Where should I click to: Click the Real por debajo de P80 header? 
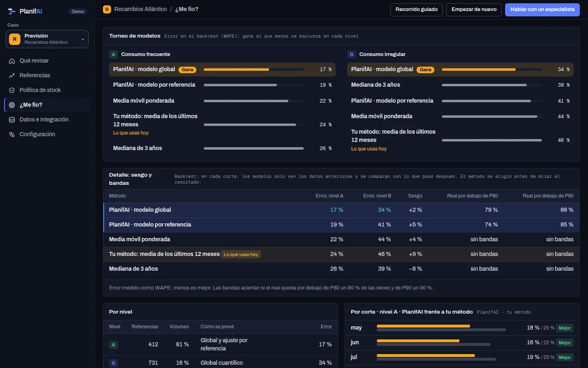(472, 196)
